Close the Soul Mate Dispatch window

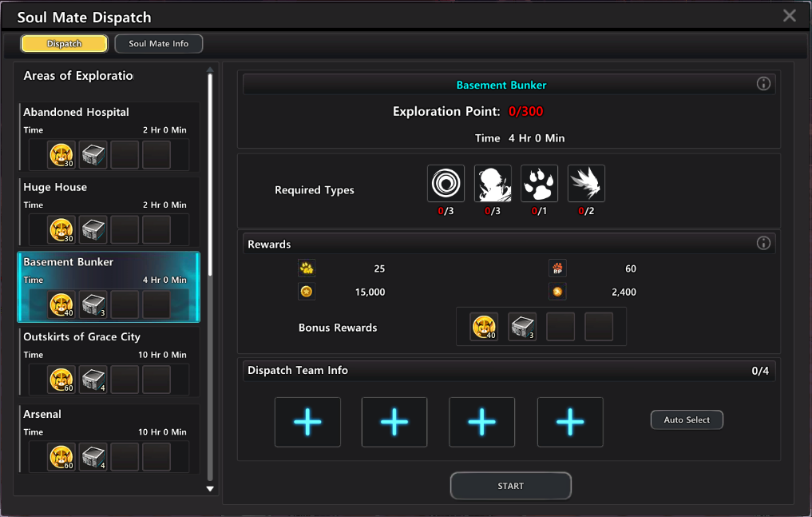[x=789, y=15]
